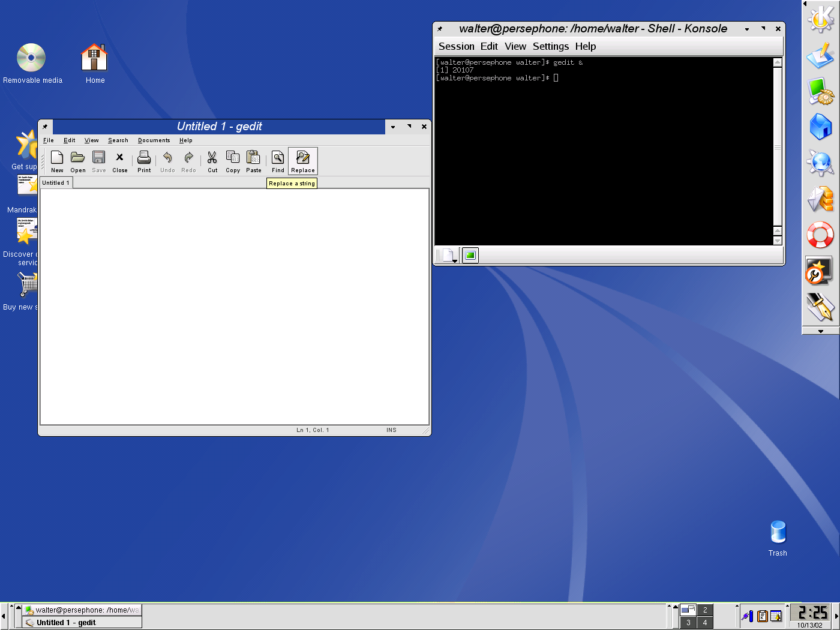This screenshot has width=840, height=630.
Task: Toggle sticky pin on gedit title bar
Action: [x=45, y=127]
